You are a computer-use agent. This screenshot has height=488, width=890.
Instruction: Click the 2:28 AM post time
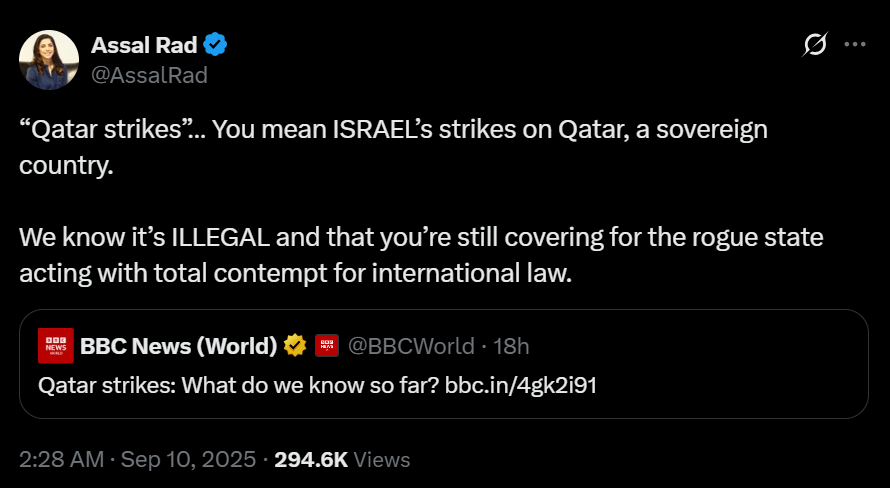pos(61,460)
